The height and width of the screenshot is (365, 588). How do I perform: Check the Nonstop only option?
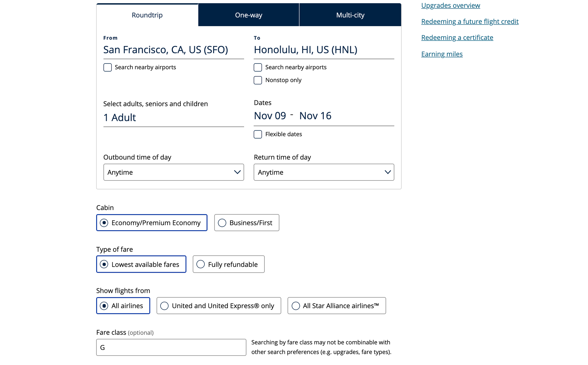click(258, 80)
